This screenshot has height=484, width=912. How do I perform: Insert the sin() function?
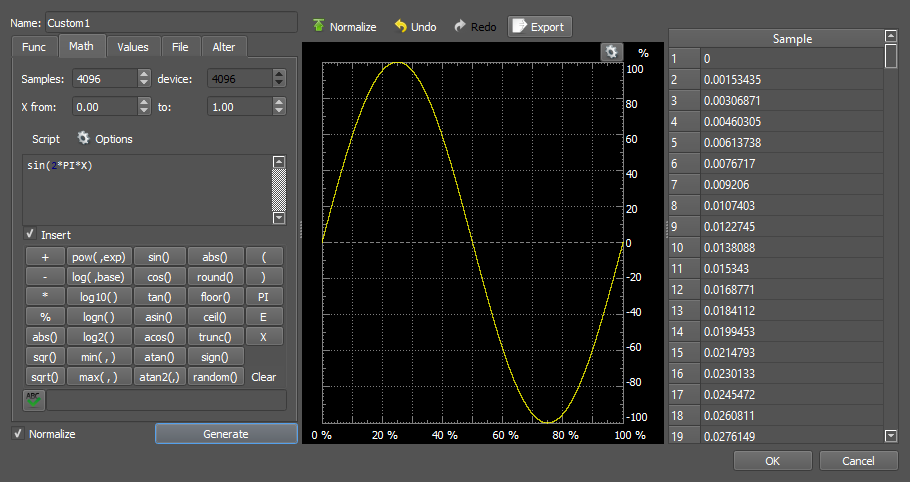(x=159, y=257)
